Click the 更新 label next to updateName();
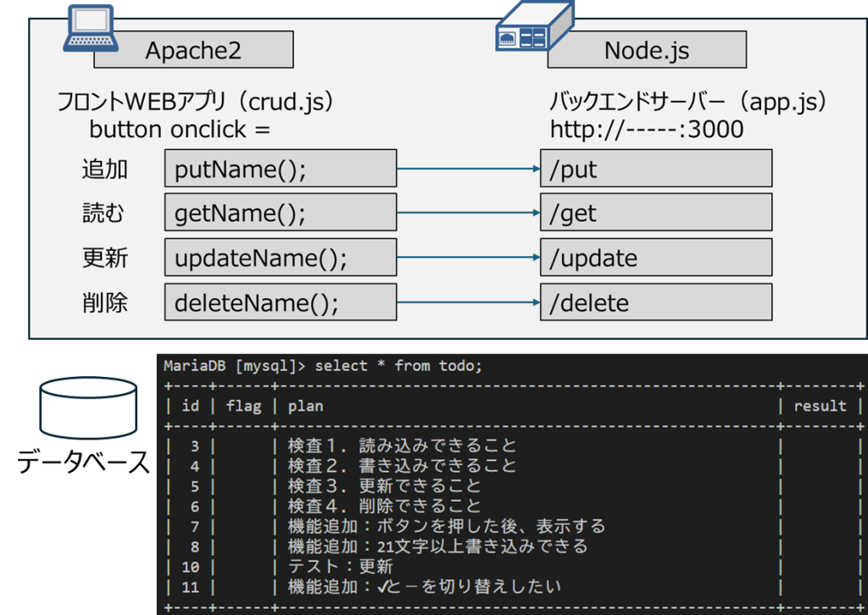Screen dimensions: 868x615 [105, 258]
